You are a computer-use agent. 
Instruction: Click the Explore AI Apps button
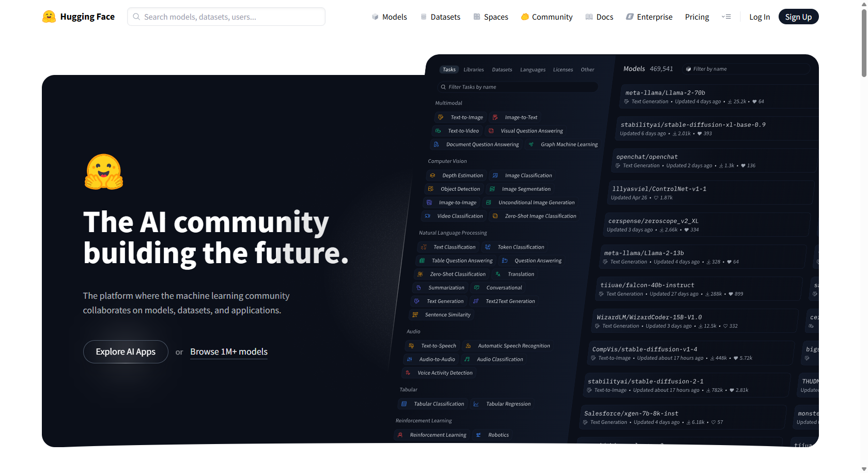(x=126, y=352)
